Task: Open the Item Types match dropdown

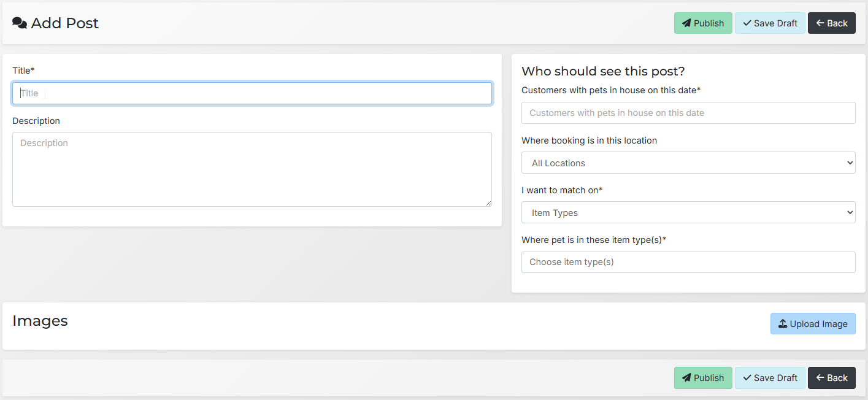Action: coord(688,212)
